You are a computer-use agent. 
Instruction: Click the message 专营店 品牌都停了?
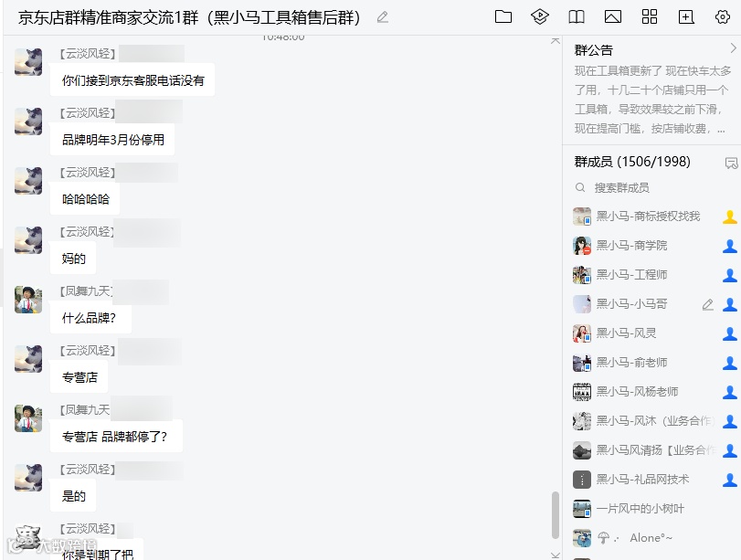116,437
